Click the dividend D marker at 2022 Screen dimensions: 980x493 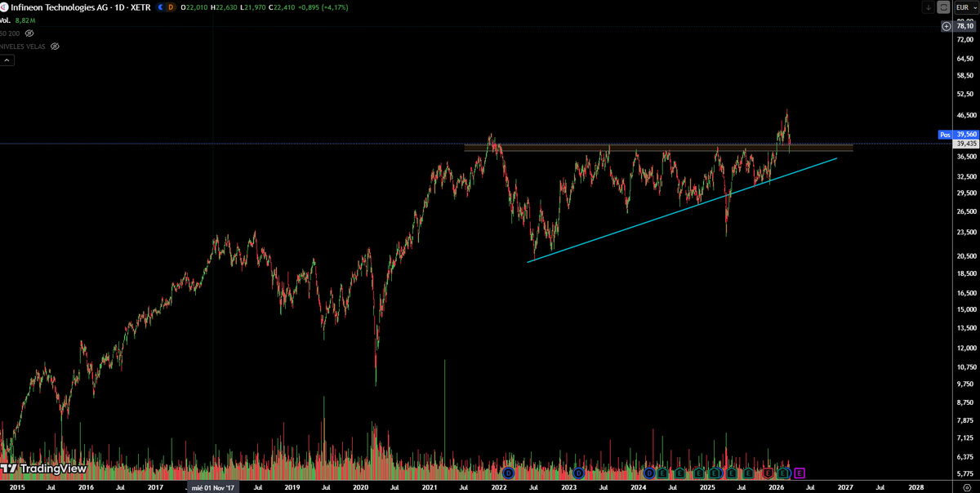pyautogui.click(x=508, y=473)
